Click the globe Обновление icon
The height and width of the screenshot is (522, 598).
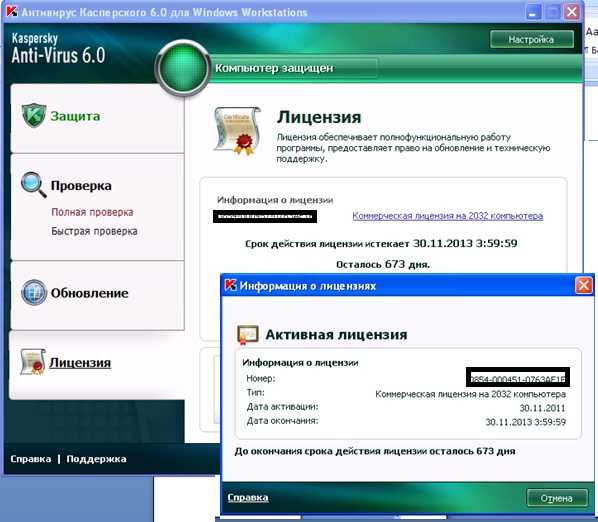pyautogui.click(x=34, y=292)
